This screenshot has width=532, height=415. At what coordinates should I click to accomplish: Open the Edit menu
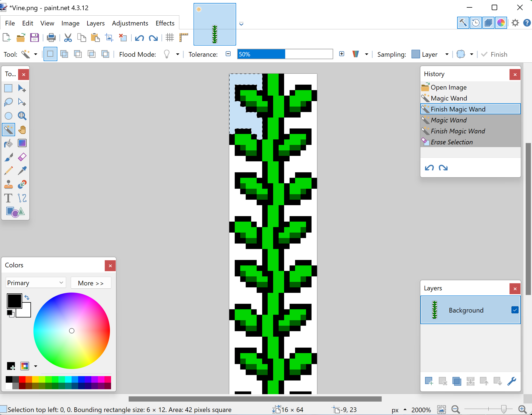pyautogui.click(x=28, y=23)
